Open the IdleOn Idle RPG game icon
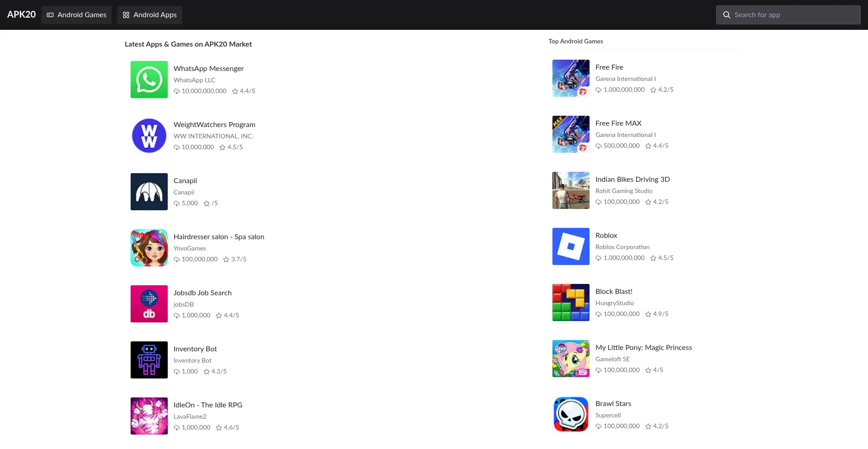This screenshot has height=449, width=868. [x=149, y=416]
